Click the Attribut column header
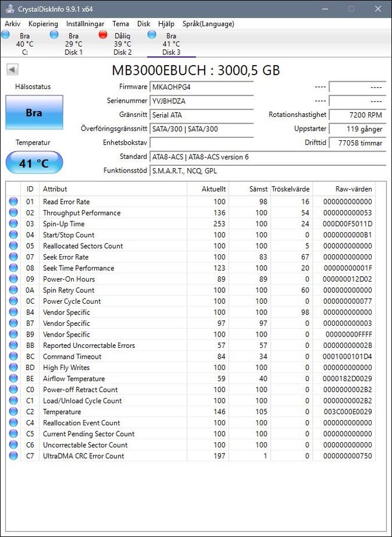This screenshot has width=392, height=537. [113, 189]
